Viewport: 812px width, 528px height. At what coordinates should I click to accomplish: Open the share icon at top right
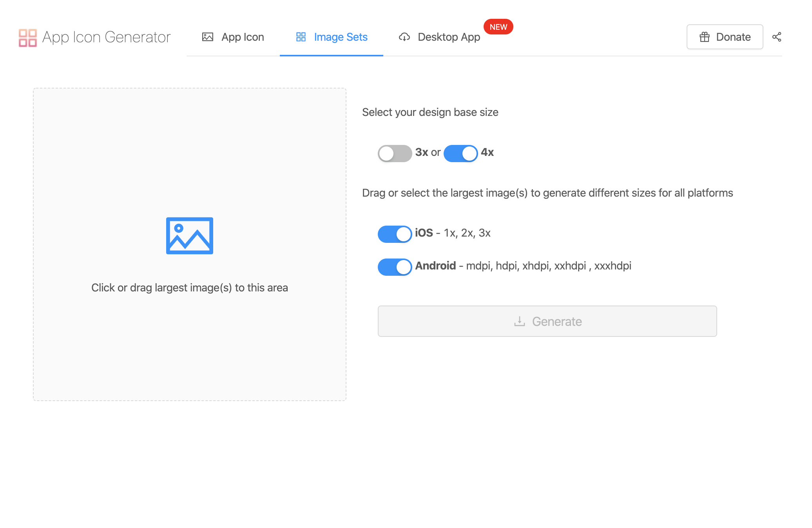point(776,37)
